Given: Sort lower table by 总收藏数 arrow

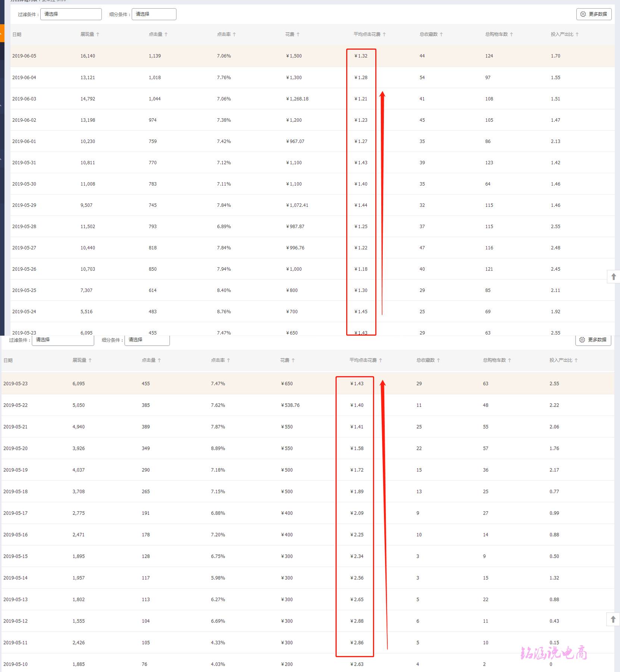Looking at the screenshot, I should click(x=438, y=360).
